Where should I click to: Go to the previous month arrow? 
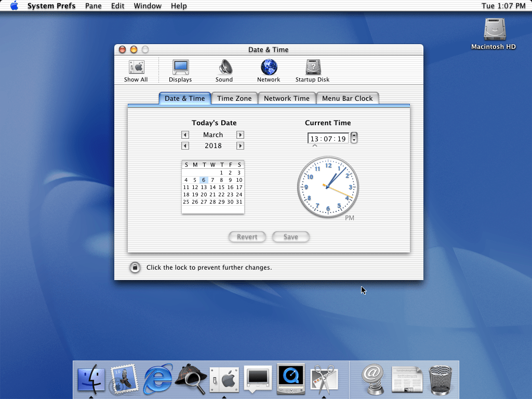(x=185, y=135)
